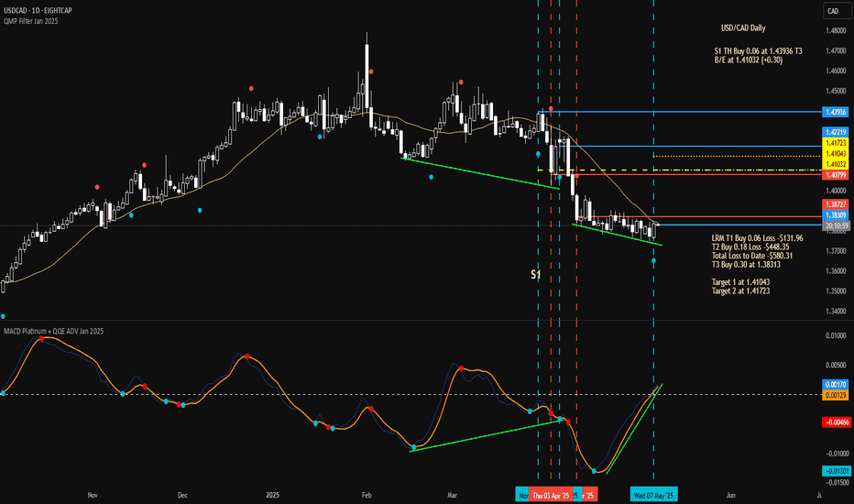Viewport: 854px width, 504px height.
Task: Click the 1.41723 yellow price label
Action: [x=836, y=143]
